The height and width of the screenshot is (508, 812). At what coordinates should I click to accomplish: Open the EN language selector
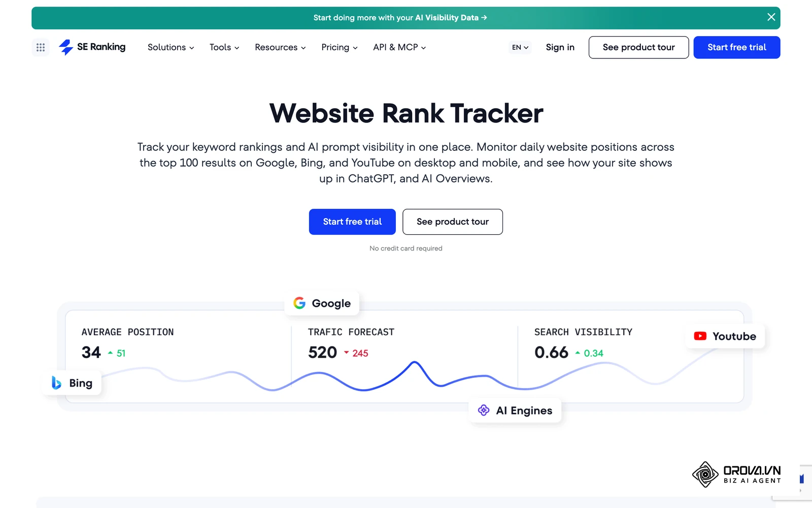point(520,47)
